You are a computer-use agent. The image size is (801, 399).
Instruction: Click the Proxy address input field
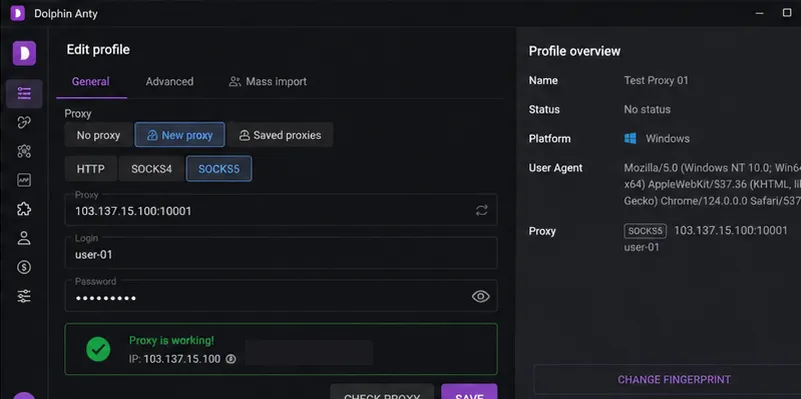click(x=281, y=210)
